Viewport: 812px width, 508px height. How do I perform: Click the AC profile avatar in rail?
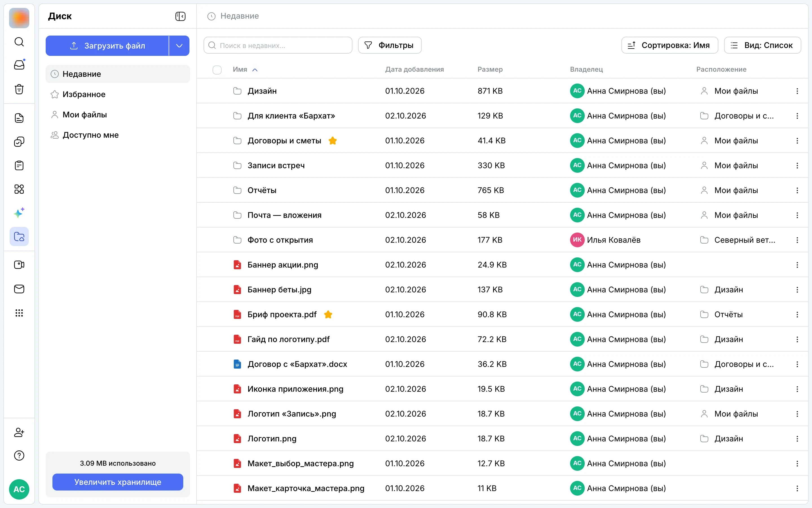[x=19, y=489]
